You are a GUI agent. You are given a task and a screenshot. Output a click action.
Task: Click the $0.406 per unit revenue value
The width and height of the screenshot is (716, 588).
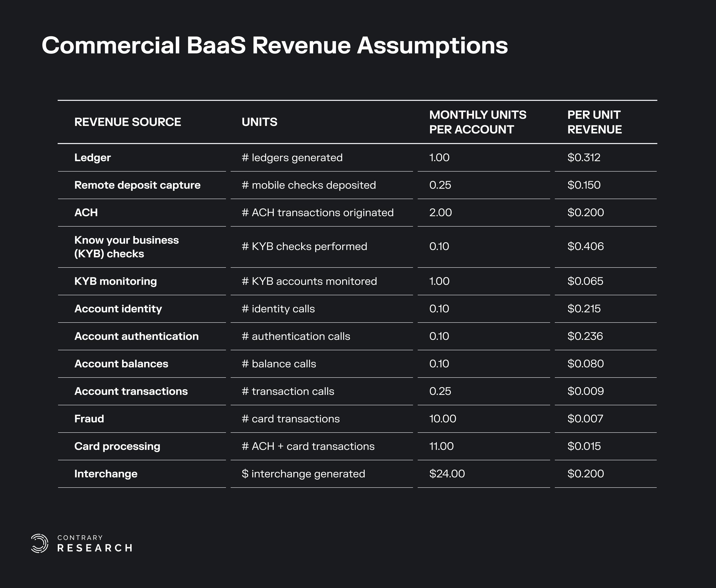585,246
